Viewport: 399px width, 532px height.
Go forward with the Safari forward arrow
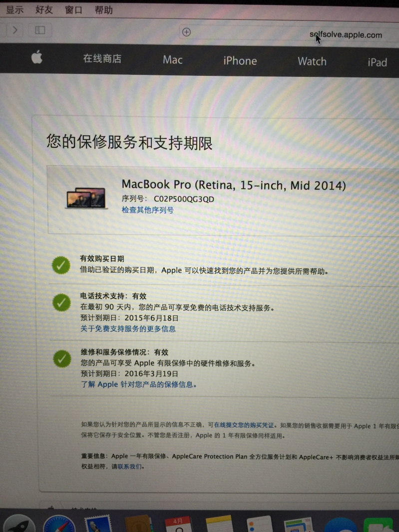14,30
